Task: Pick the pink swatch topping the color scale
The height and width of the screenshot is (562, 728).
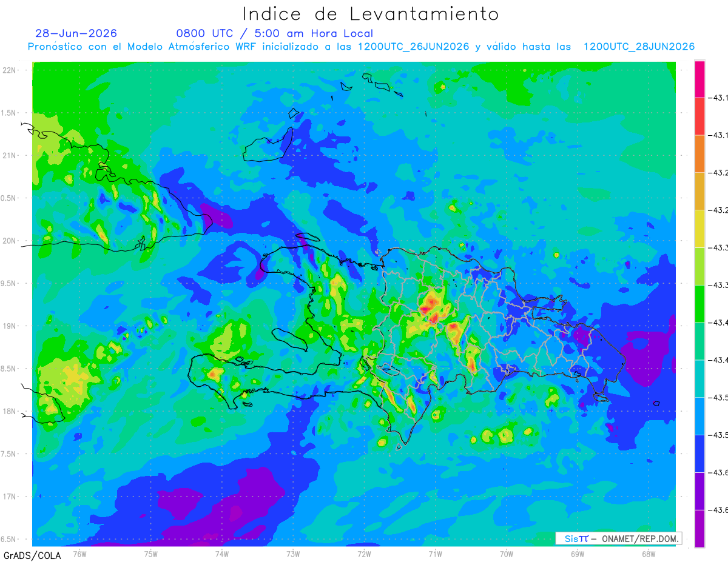Action: [699, 79]
